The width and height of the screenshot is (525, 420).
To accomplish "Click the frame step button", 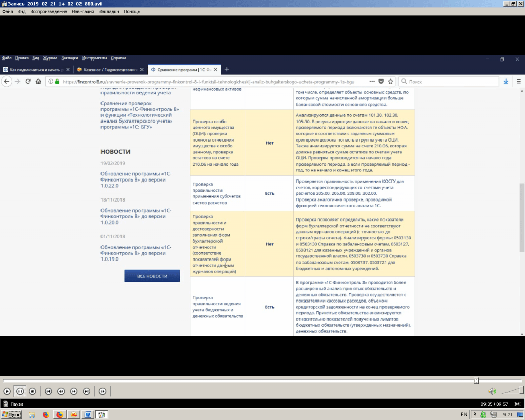I will 103,391.
